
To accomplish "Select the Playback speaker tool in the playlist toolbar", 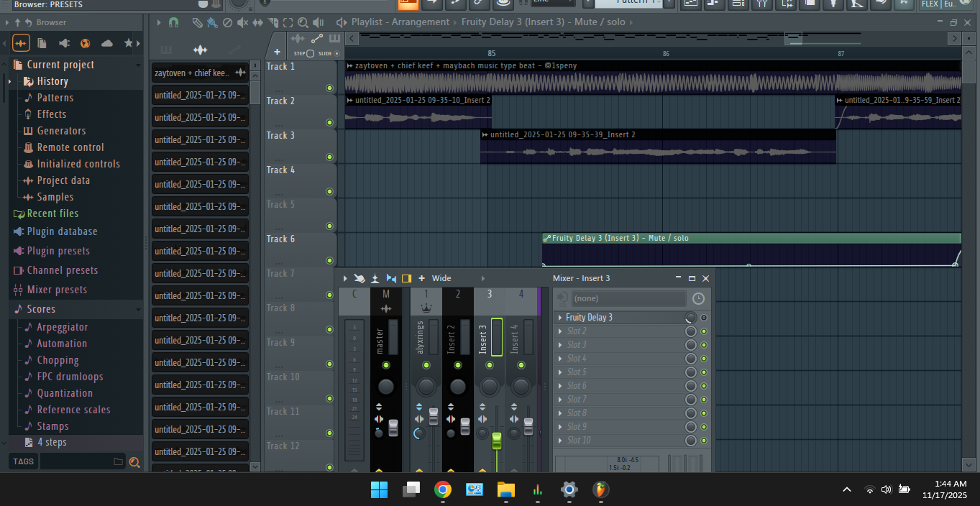I will click(318, 22).
